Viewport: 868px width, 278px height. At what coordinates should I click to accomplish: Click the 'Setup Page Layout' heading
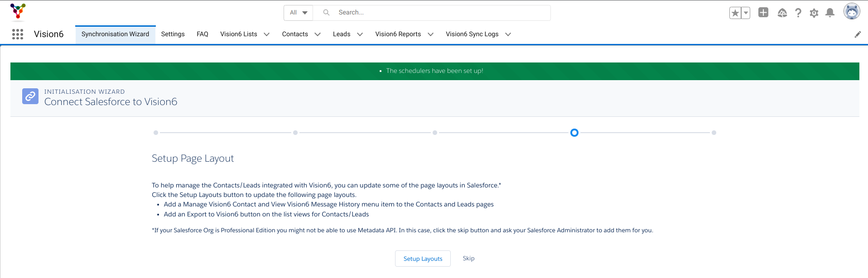193,158
